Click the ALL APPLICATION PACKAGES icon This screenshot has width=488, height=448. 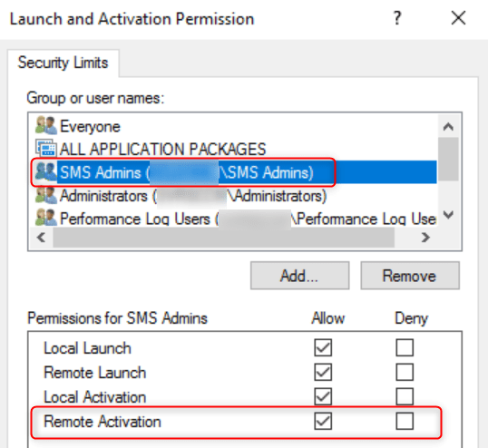[46, 148]
